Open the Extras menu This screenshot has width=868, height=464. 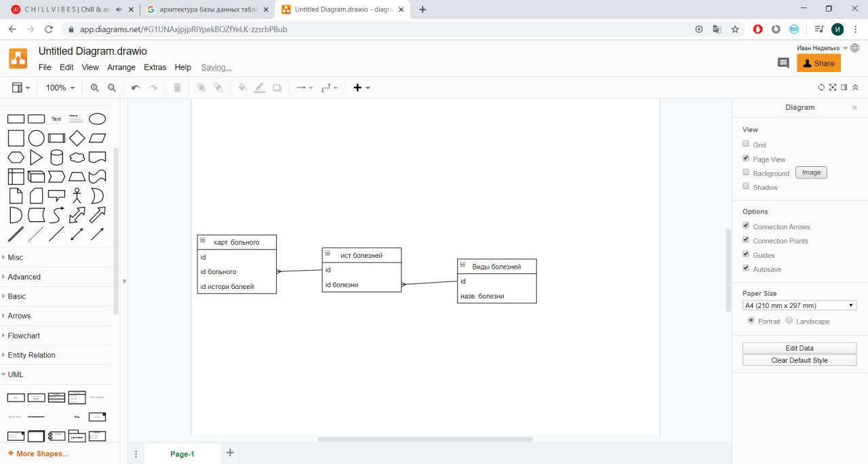click(155, 67)
